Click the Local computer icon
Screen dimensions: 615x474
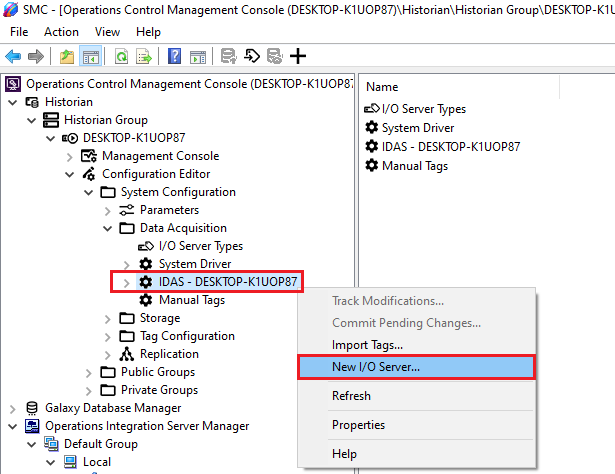point(70,462)
